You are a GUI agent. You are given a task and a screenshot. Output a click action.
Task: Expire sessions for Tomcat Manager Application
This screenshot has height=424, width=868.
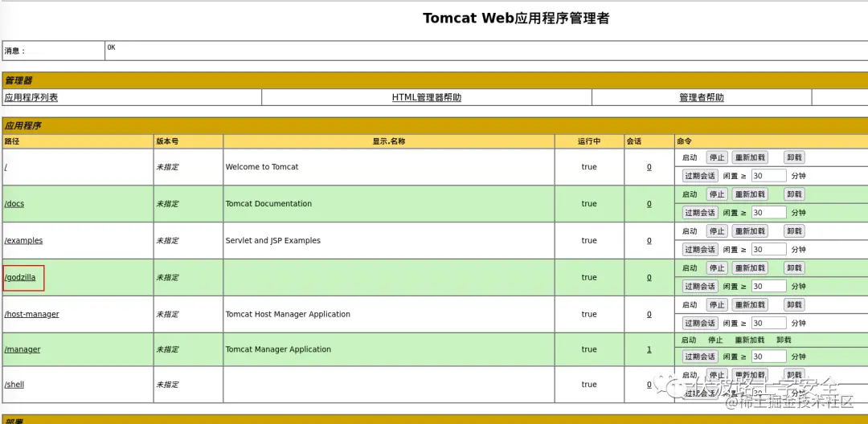(x=700, y=357)
